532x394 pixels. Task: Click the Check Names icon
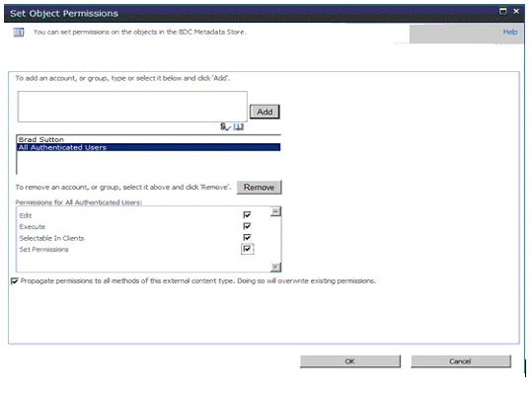(225, 127)
